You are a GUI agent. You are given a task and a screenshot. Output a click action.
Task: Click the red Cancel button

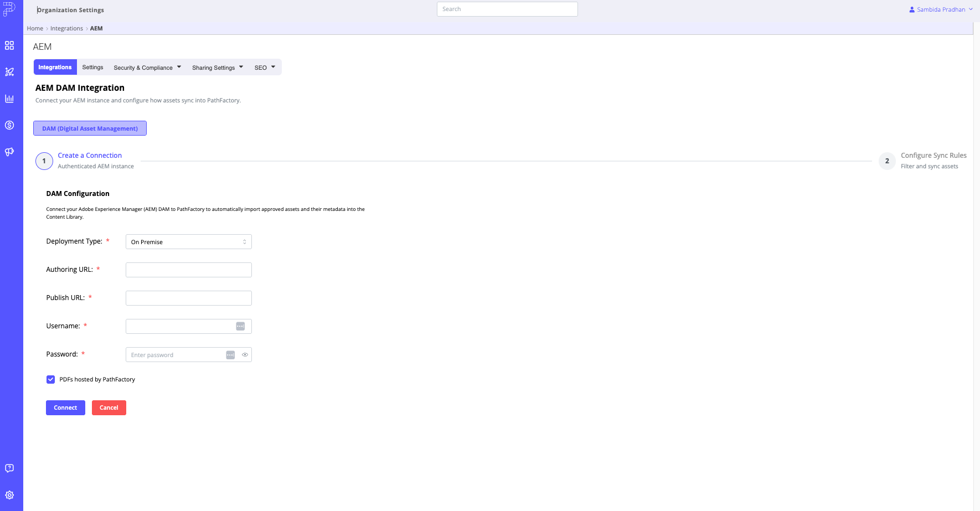coord(109,407)
